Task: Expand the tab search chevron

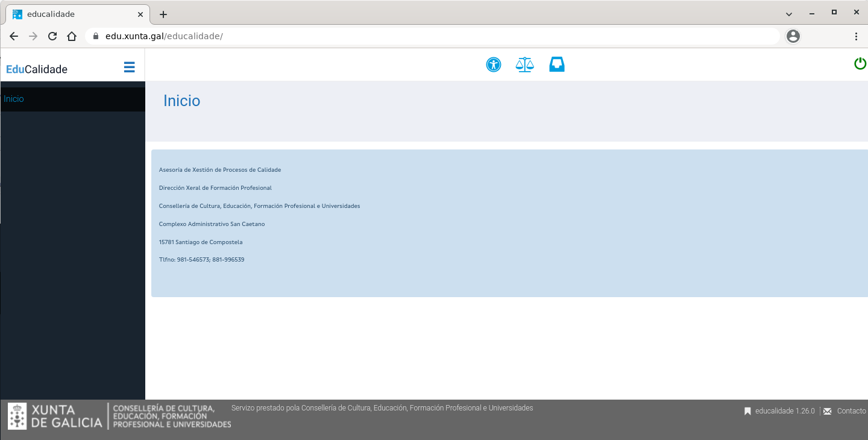Action: click(789, 14)
